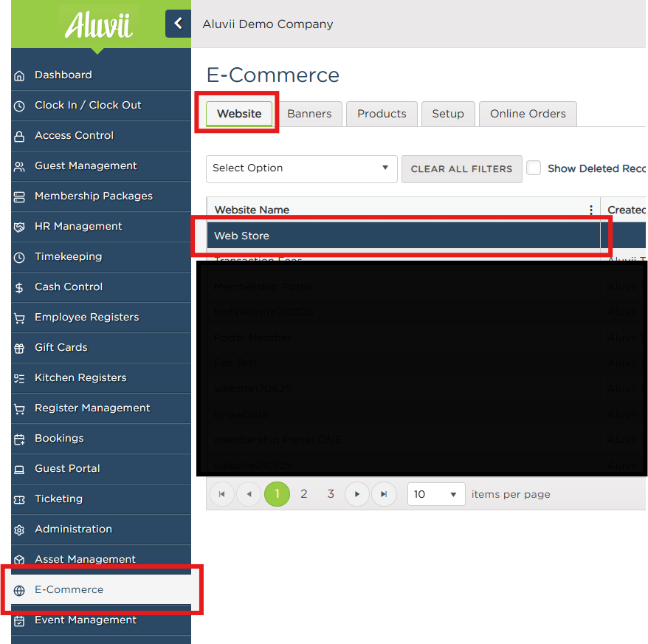Enable Show Deleted Records checkbox

pos(534,168)
